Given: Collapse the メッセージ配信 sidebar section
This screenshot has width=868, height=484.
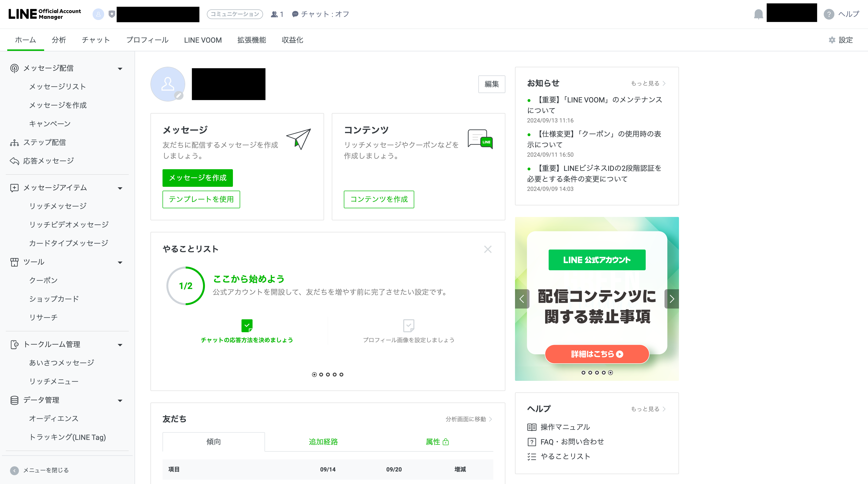Looking at the screenshot, I should pos(120,69).
